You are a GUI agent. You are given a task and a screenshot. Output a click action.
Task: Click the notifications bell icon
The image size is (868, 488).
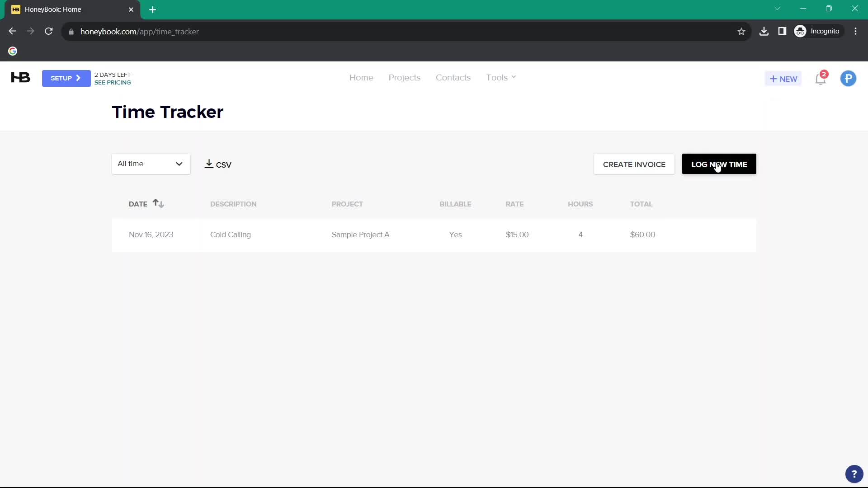pyautogui.click(x=821, y=78)
